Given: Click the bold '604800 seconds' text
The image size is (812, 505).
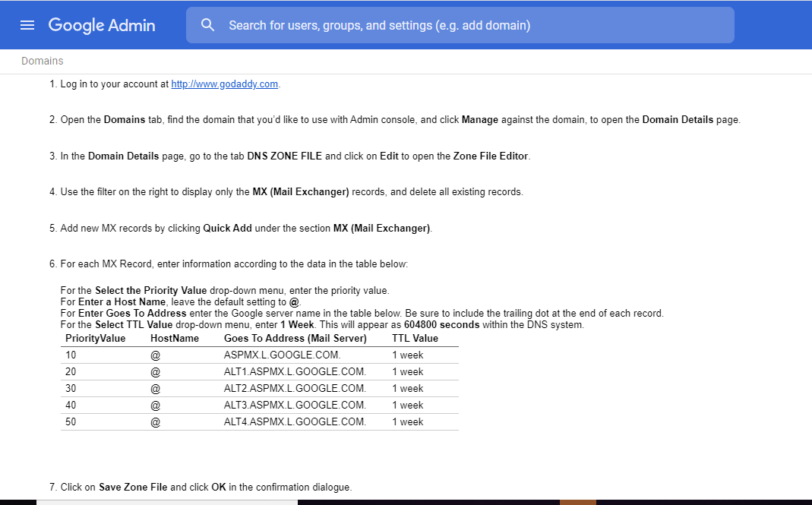Looking at the screenshot, I should [x=442, y=325].
